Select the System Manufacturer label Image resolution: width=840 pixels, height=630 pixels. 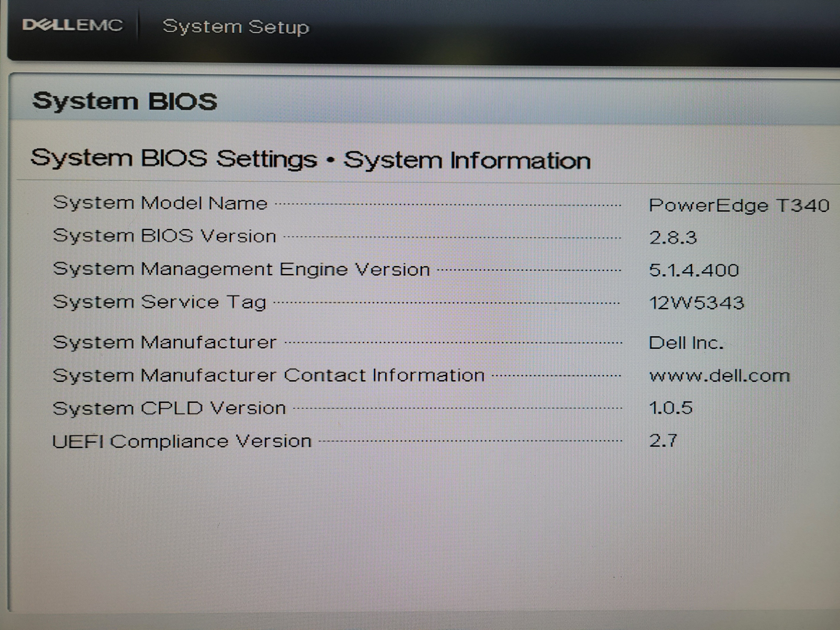(164, 342)
